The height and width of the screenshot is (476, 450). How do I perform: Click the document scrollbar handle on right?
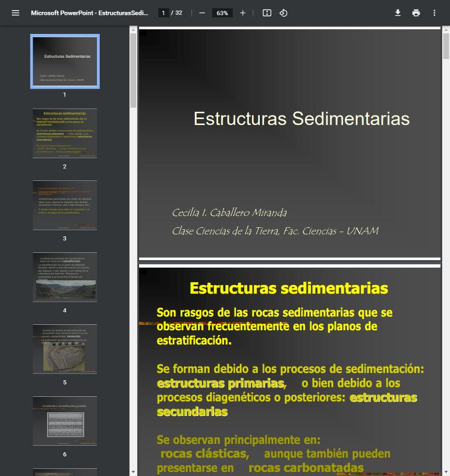[x=446, y=46]
